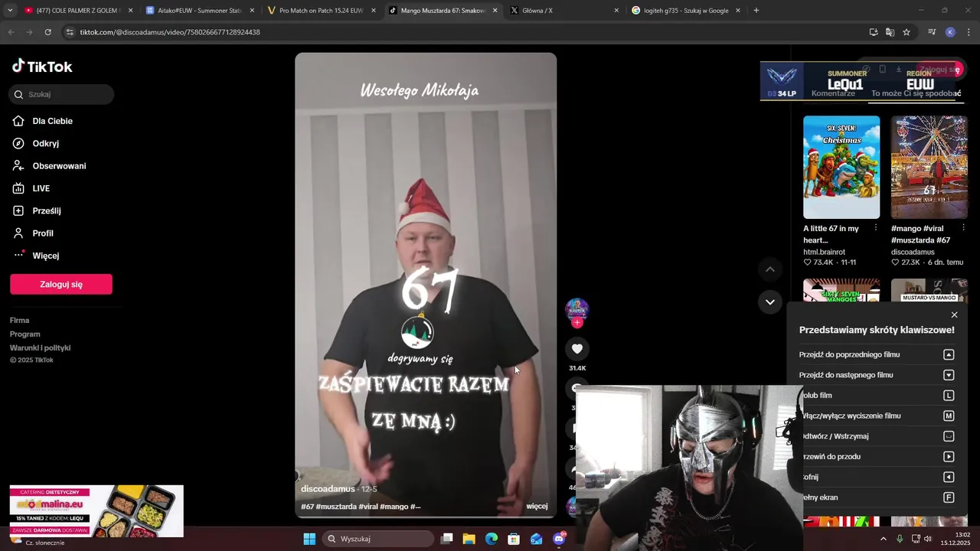Click the M key mute shortcut icon
The height and width of the screenshot is (551, 980).
[949, 416]
